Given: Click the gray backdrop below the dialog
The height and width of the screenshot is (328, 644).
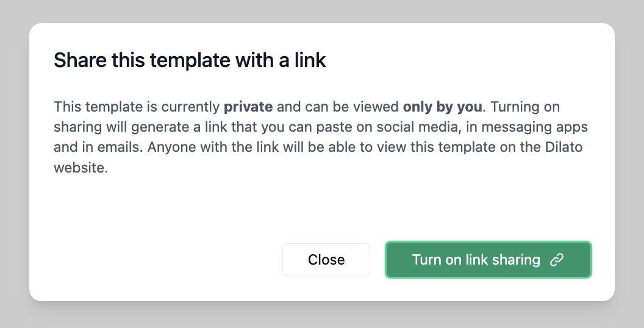Looking at the screenshot, I should point(322,315).
